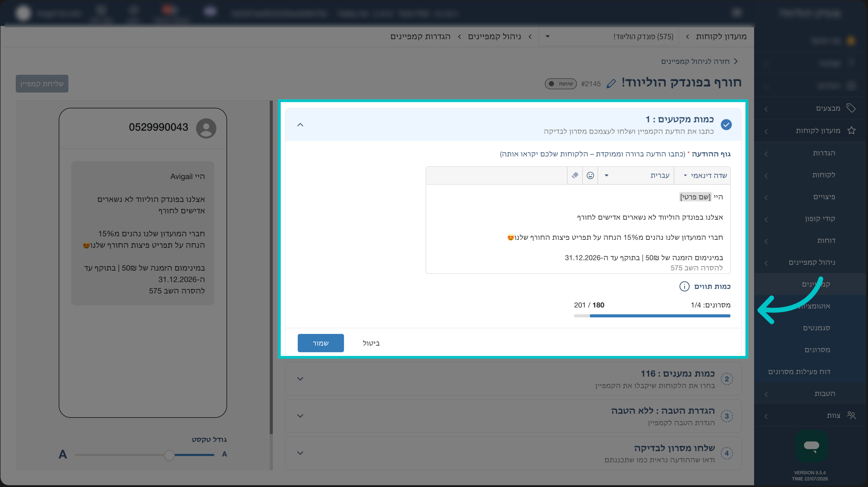Open the green chat widget bubble
Image resolution: width=868 pixels, height=487 pixels.
[811, 446]
